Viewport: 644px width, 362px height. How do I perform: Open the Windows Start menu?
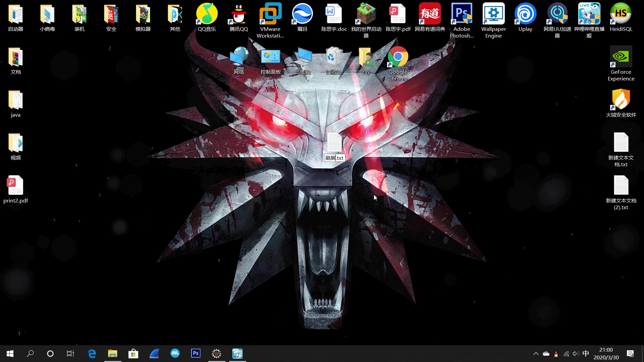10,353
